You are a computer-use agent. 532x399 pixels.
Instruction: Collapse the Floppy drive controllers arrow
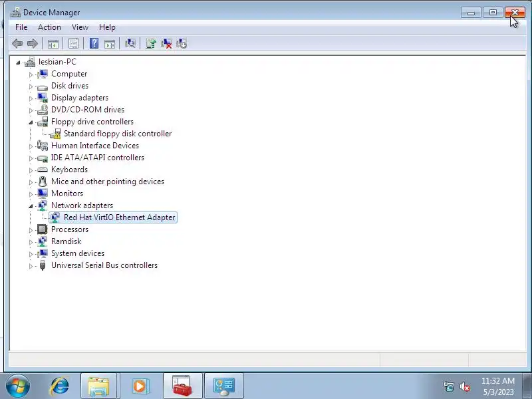point(31,122)
